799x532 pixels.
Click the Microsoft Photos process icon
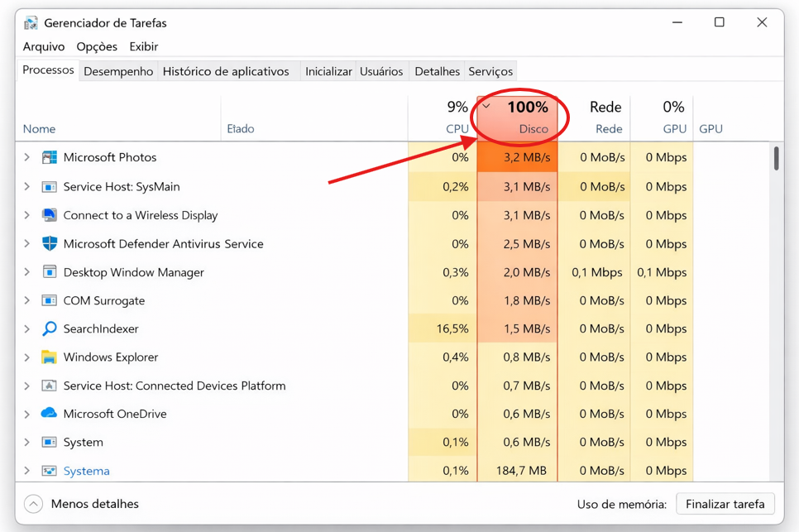(49, 157)
